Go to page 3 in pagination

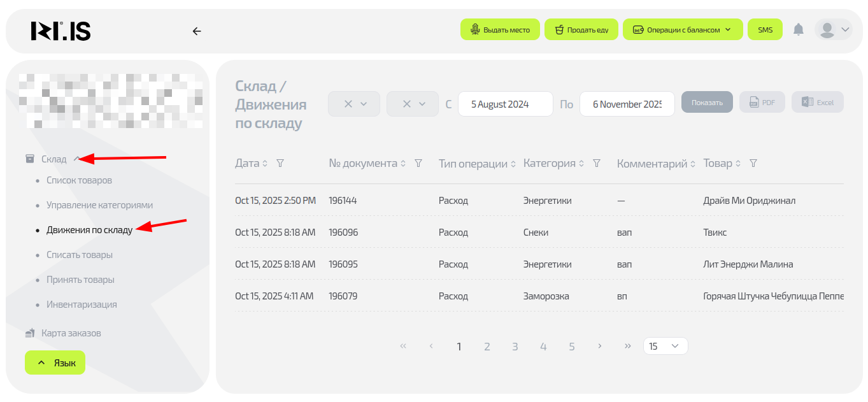(515, 347)
